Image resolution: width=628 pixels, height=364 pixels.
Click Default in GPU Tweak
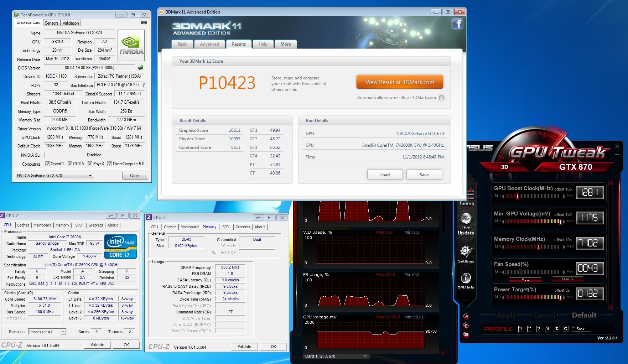[x=584, y=315]
